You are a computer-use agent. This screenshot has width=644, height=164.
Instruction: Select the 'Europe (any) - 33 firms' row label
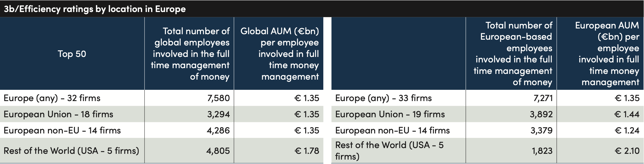(x=383, y=98)
